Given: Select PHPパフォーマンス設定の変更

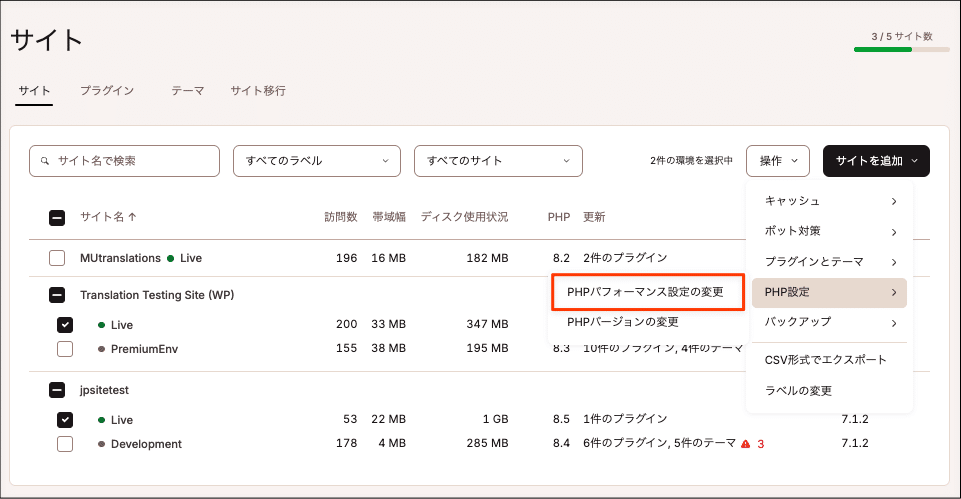Looking at the screenshot, I should click(x=648, y=292).
